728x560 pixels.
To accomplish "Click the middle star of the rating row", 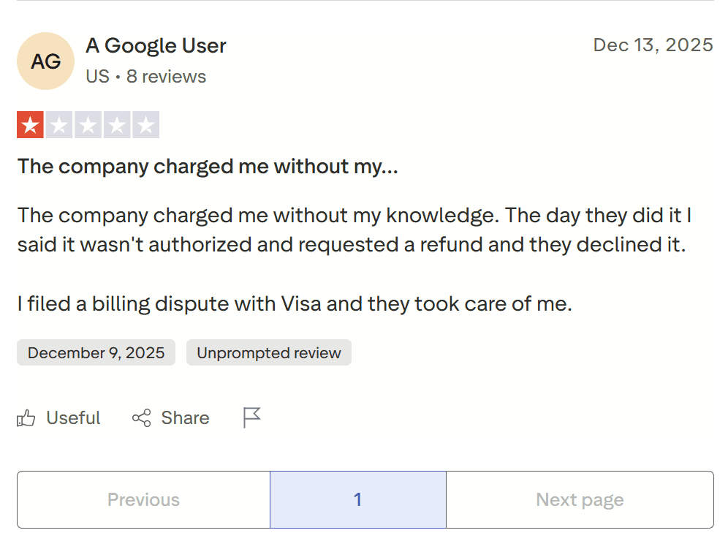I will [89, 124].
